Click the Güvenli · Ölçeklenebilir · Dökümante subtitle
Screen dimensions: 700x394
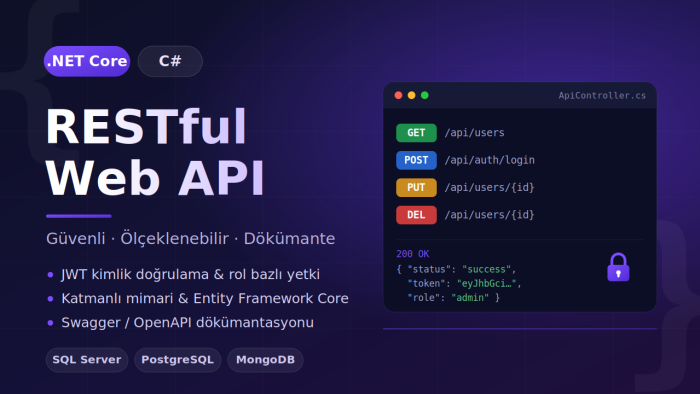[191, 238]
